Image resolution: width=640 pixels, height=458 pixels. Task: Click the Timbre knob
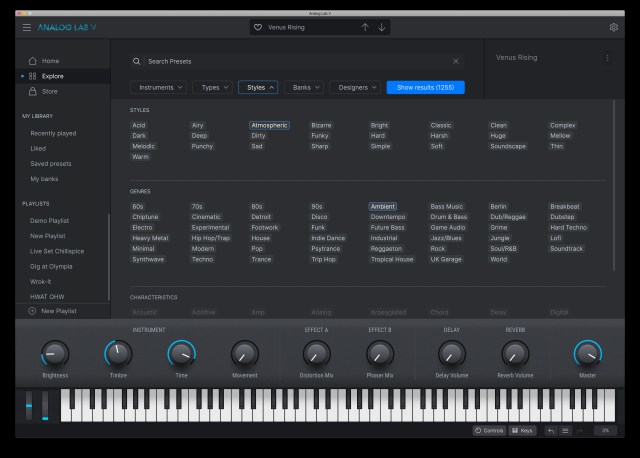(x=118, y=354)
